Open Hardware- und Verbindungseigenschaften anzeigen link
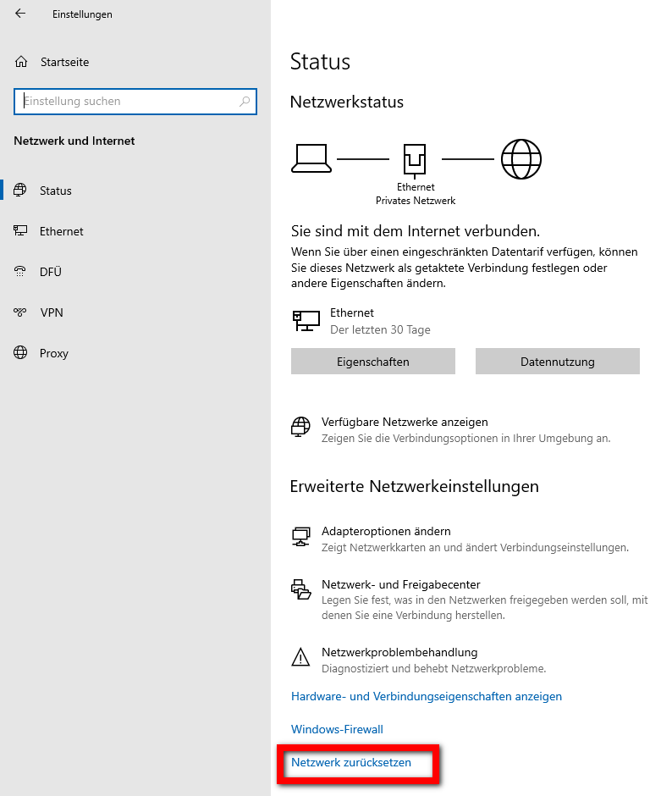 (x=427, y=696)
